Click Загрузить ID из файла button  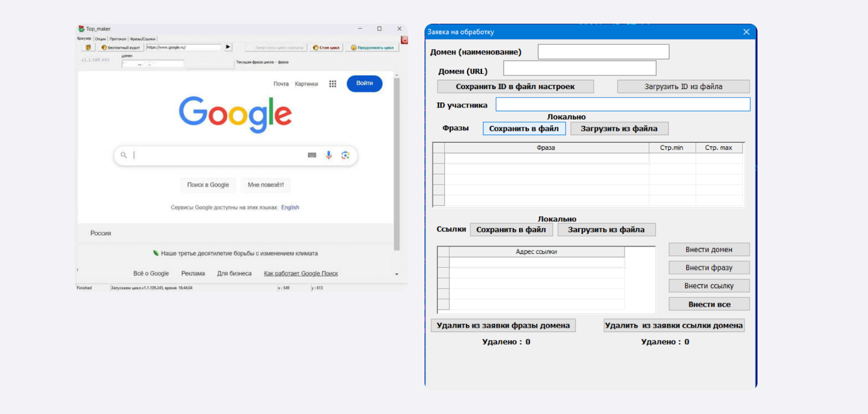(x=683, y=86)
